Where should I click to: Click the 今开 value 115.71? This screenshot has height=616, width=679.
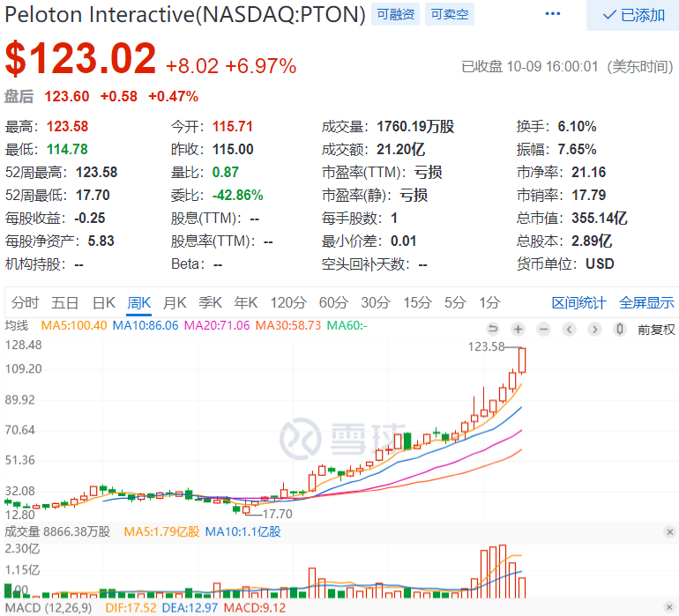tap(233, 126)
